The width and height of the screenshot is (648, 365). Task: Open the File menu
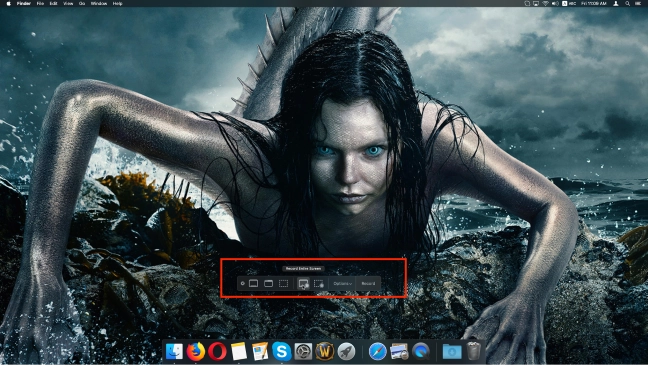click(40, 3)
